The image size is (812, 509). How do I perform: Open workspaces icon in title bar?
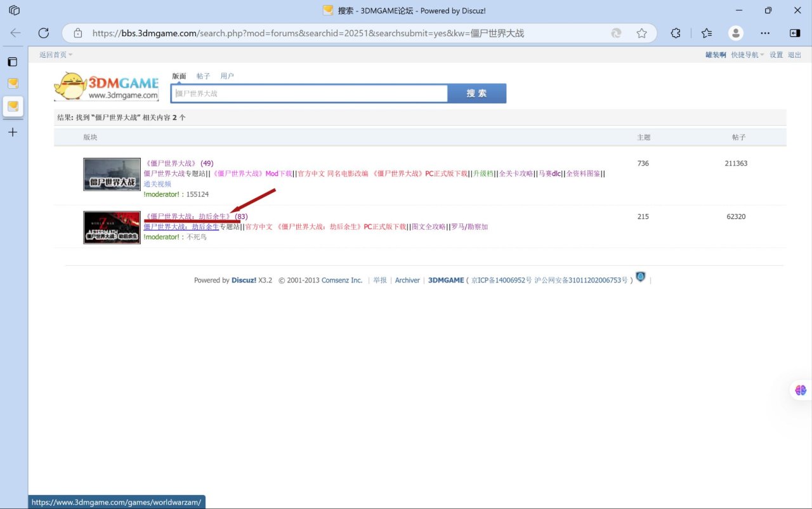click(14, 11)
